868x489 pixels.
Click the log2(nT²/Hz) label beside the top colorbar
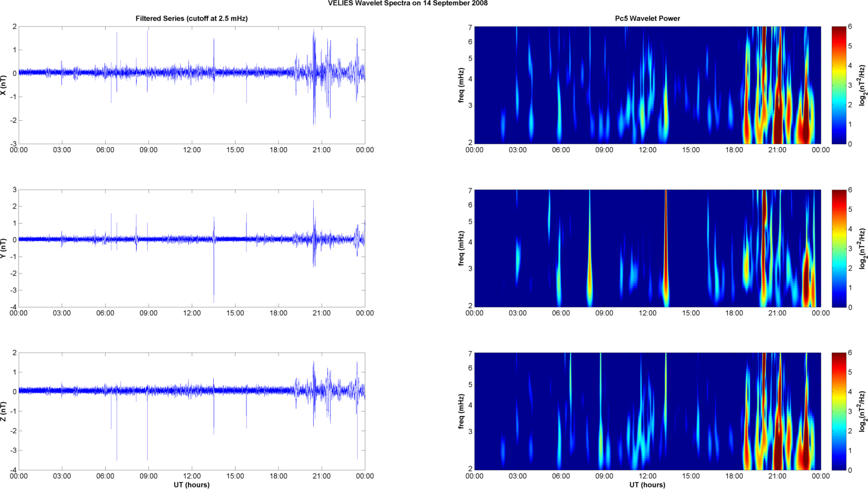862,85
